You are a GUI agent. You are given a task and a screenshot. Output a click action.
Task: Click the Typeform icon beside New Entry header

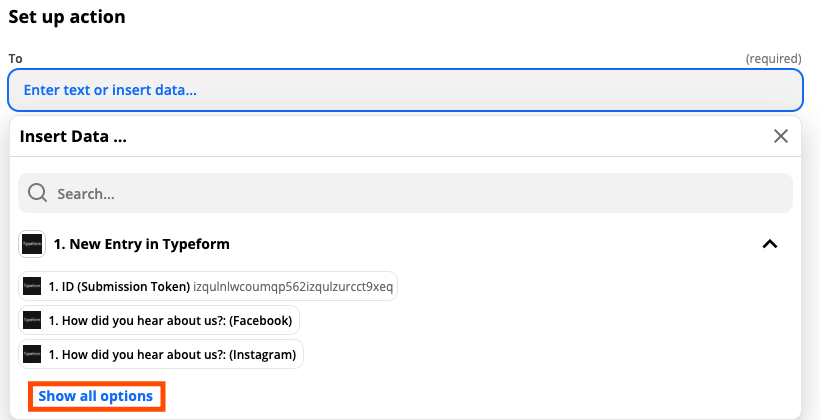[32, 244]
